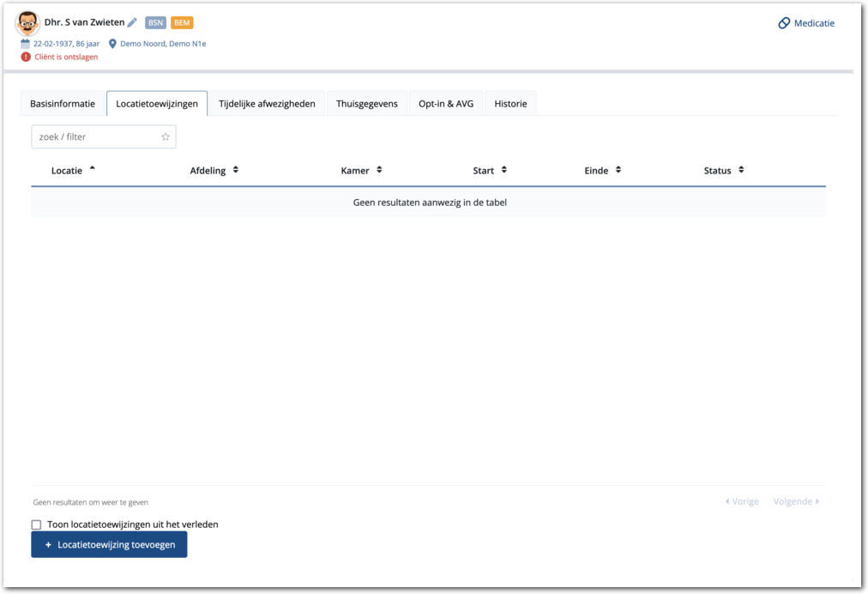This screenshot has width=868, height=594.
Task: Enable Toon locatietoewijzingen uit het verleden
Action: 36,524
